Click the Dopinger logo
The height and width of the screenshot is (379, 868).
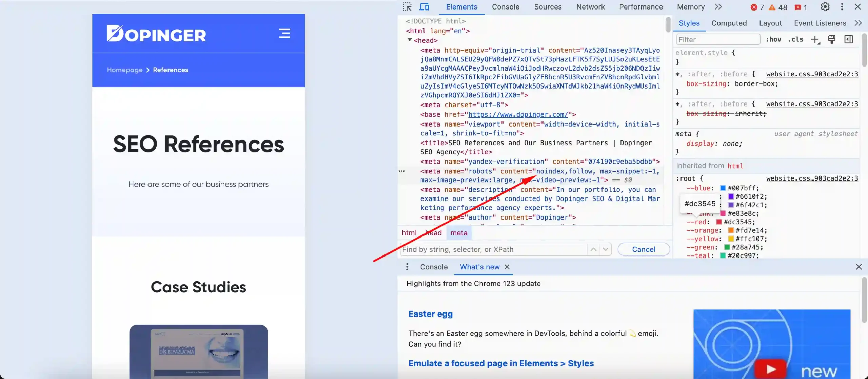(x=156, y=33)
